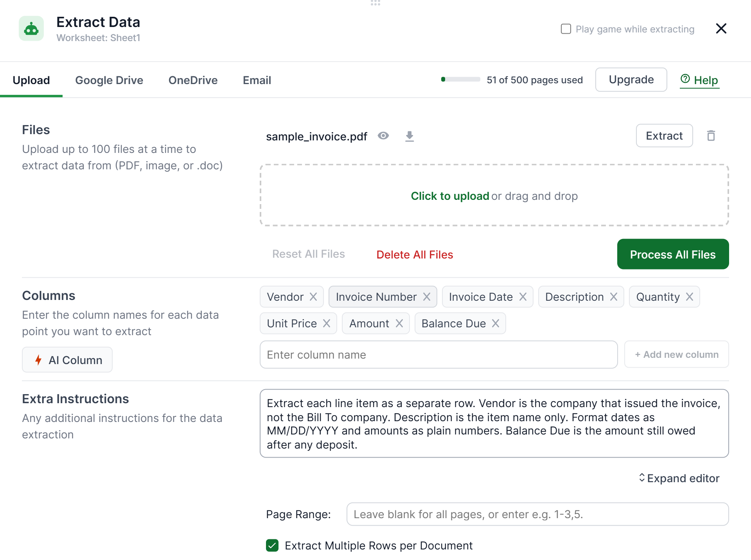Focus the Enter column name field
Image resolution: width=751 pixels, height=560 pixels.
[x=438, y=355]
